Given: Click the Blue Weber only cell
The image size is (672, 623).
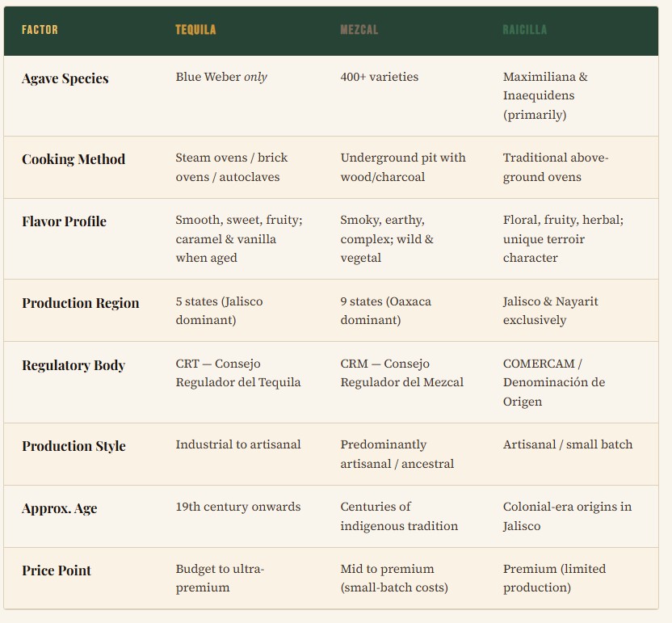Looking at the screenshot, I should click(221, 77).
